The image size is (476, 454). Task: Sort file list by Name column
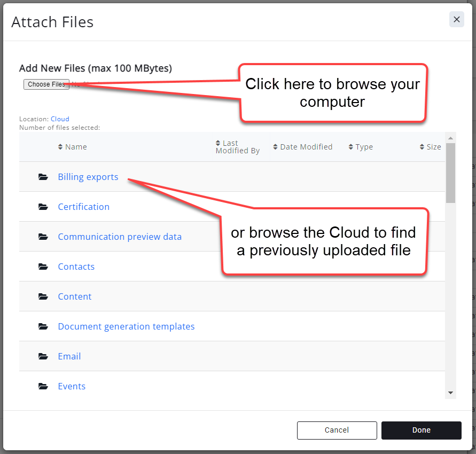(72, 147)
